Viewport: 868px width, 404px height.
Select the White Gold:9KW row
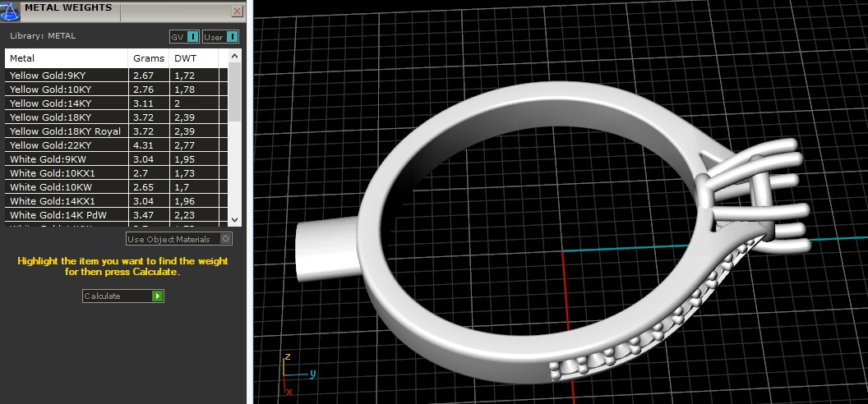(x=116, y=159)
